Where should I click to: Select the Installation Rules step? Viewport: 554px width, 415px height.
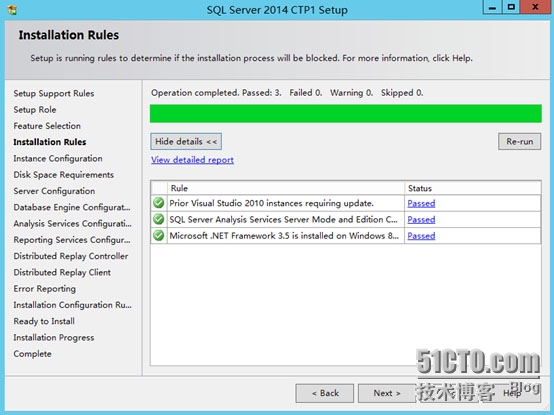pos(50,142)
